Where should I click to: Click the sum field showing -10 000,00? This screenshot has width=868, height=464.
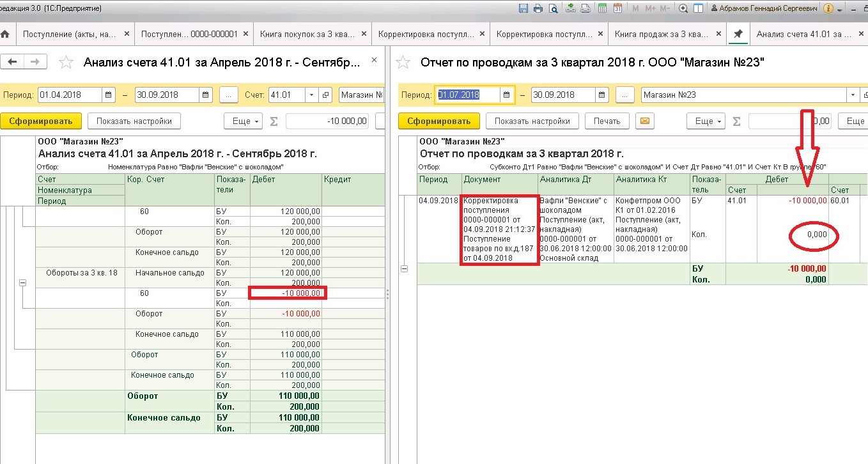[x=327, y=121]
